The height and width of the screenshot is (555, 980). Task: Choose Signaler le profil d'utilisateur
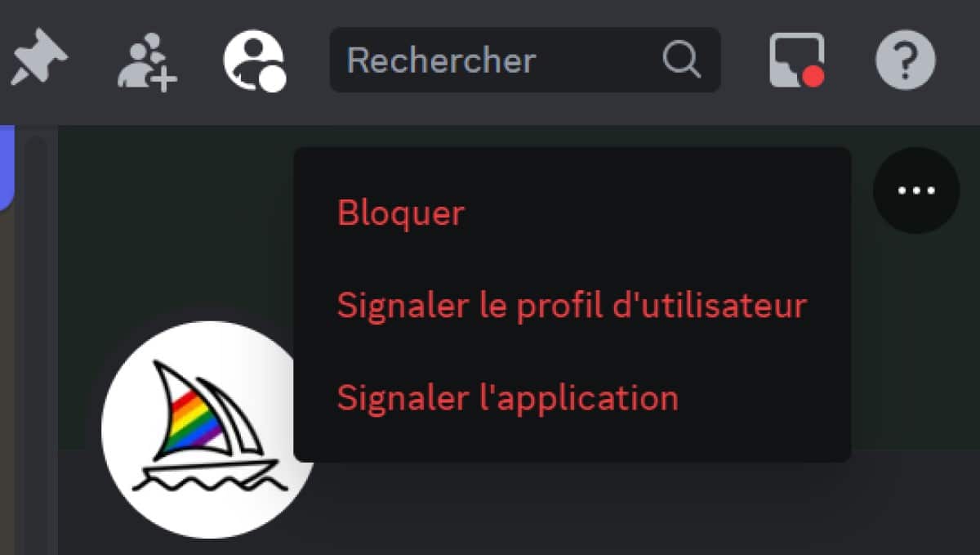coord(572,306)
